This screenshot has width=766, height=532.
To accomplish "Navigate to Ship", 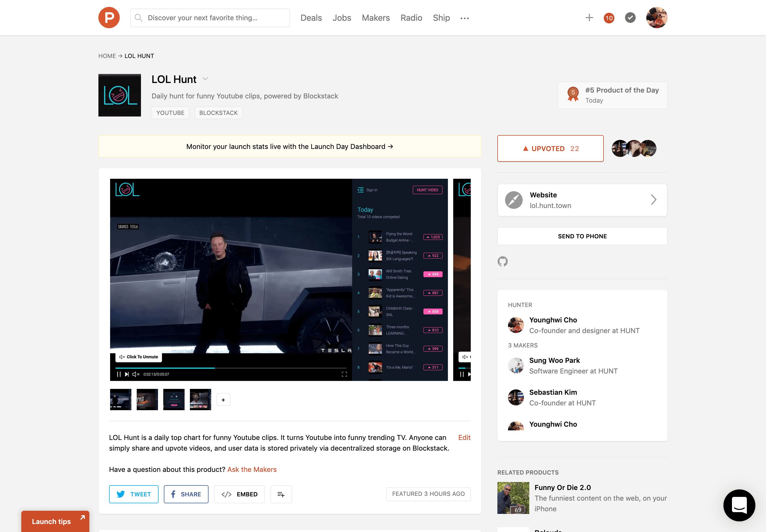I will click(441, 18).
